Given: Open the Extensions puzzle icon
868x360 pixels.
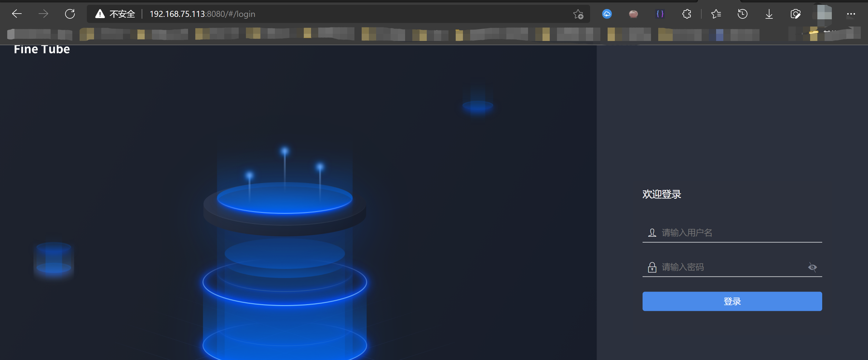Looking at the screenshot, I should click(x=686, y=14).
